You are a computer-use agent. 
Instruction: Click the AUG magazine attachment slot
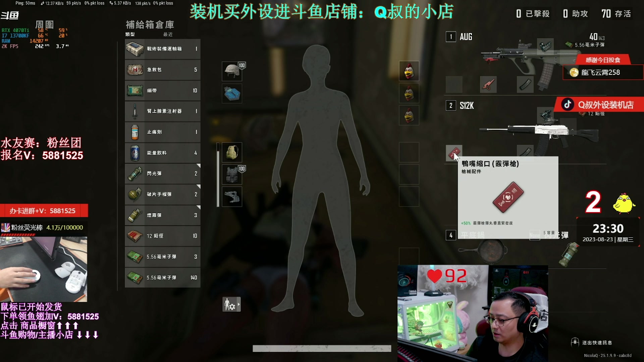[x=525, y=84]
